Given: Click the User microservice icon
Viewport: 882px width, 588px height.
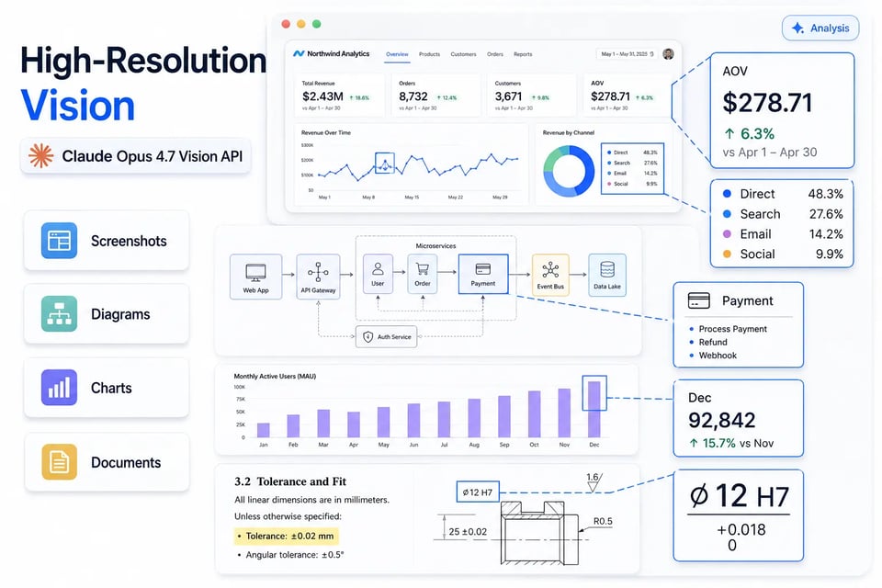Looking at the screenshot, I should [x=378, y=269].
